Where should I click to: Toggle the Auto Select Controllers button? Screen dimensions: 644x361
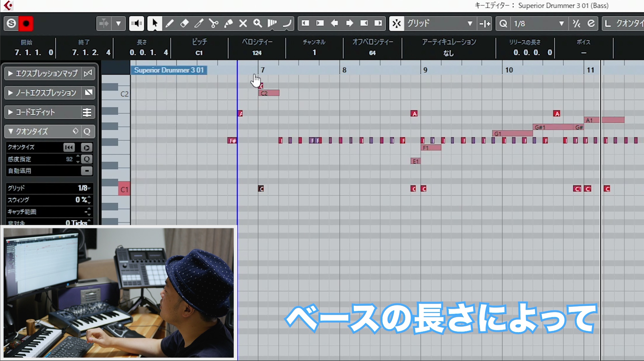pos(104,23)
